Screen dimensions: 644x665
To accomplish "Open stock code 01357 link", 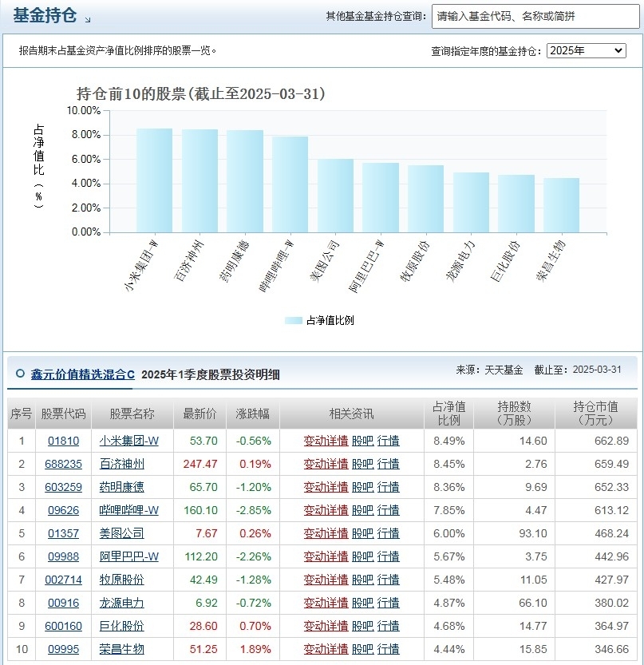I will click(x=64, y=533).
